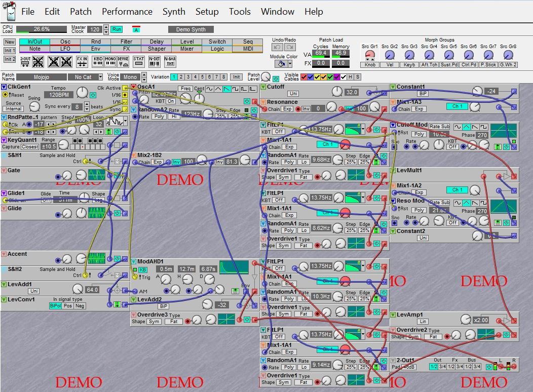The width and height of the screenshot is (533, 392).
Task: Click the Undo arrow button
Action: [277, 47]
